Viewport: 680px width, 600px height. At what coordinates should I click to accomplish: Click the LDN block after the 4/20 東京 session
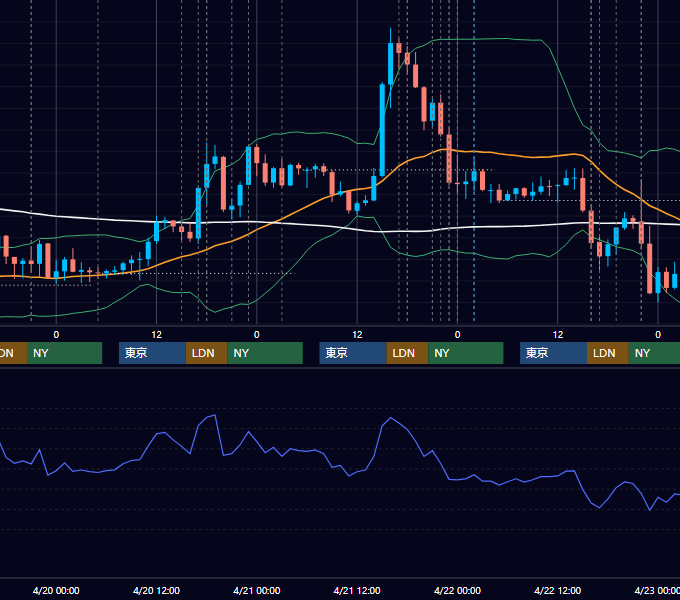[x=206, y=353]
